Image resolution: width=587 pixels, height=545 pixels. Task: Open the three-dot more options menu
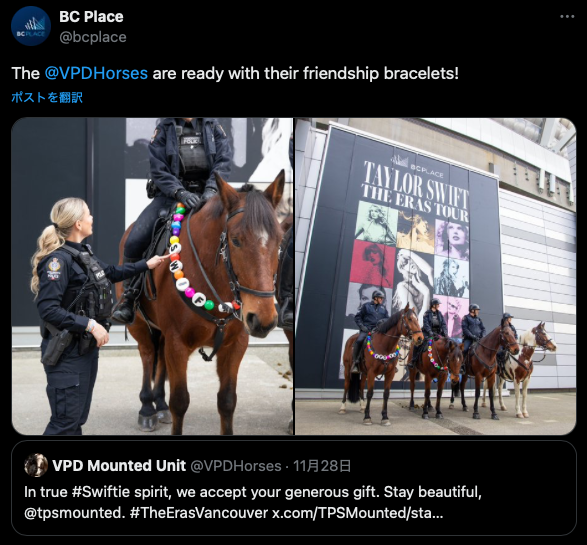coord(567,16)
